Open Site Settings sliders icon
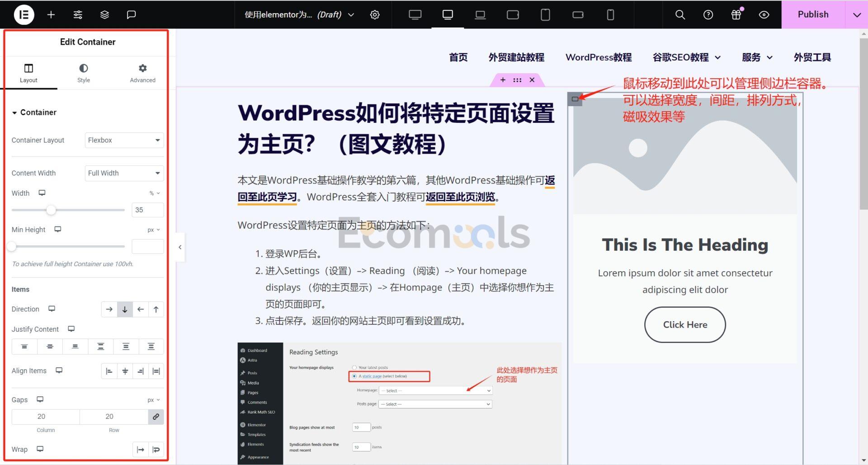 click(x=78, y=14)
